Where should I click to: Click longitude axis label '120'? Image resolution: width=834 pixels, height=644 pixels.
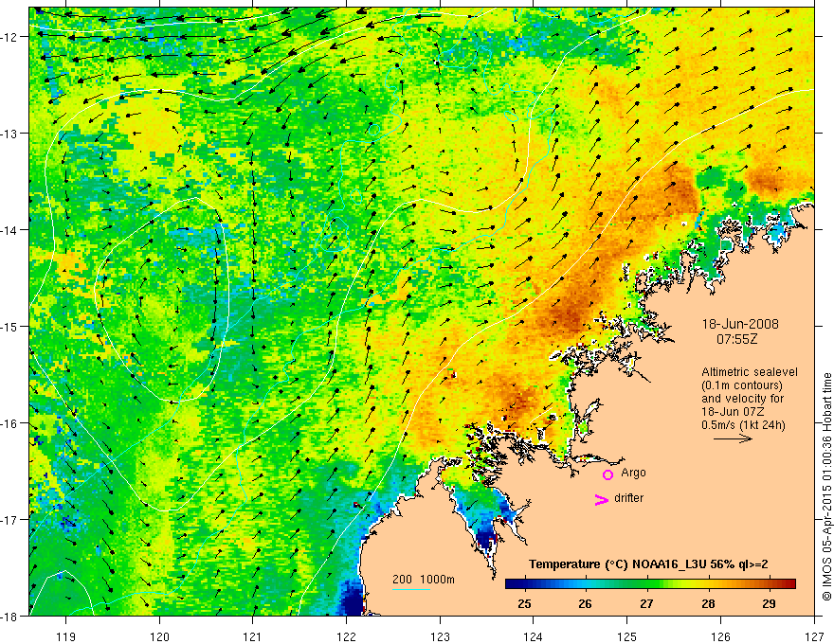point(159,636)
